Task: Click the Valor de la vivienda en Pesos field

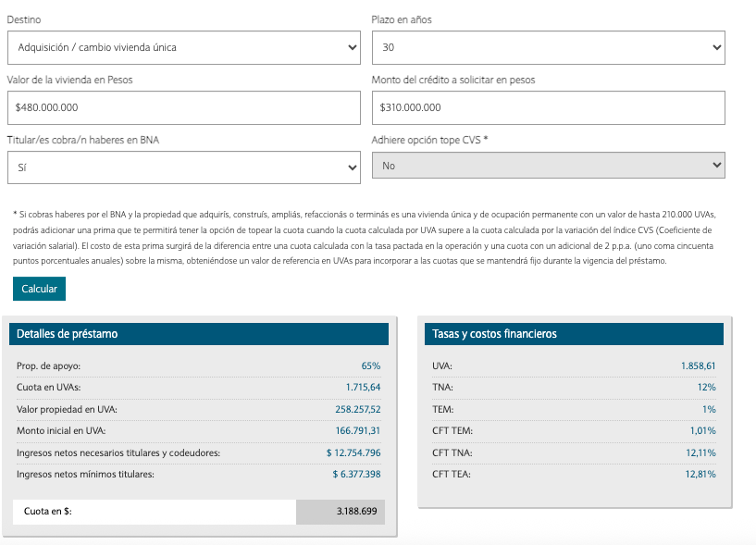Action: pyautogui.click(x=184, y=107)
